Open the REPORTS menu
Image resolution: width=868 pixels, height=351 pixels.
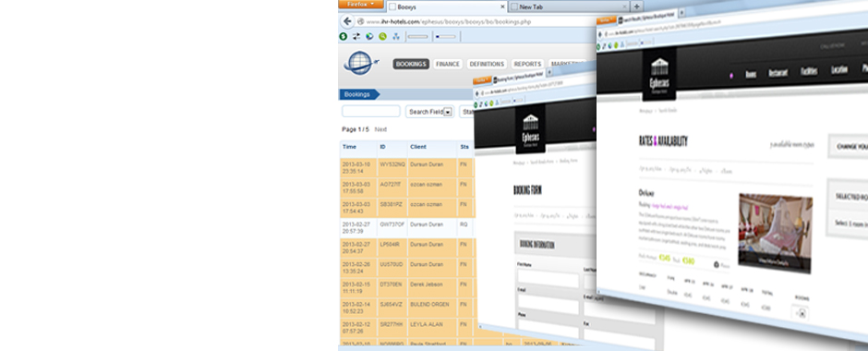click(527, 65)
